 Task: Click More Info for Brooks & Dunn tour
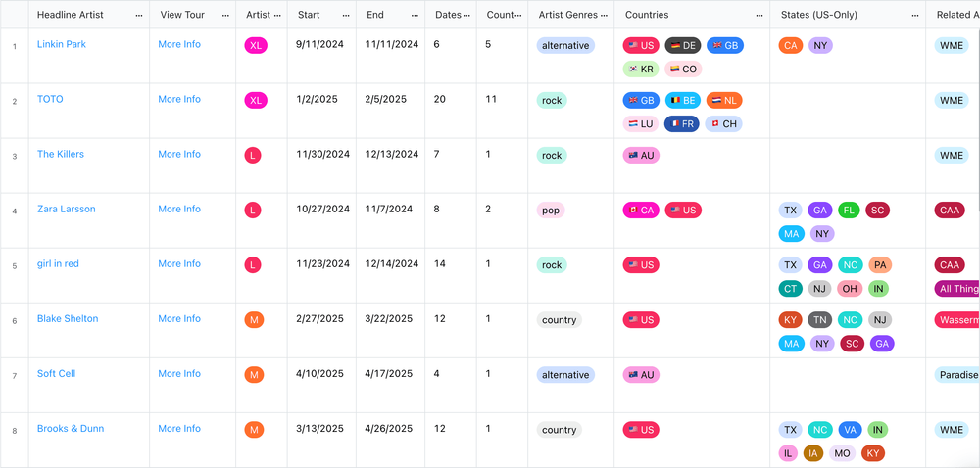179,429
